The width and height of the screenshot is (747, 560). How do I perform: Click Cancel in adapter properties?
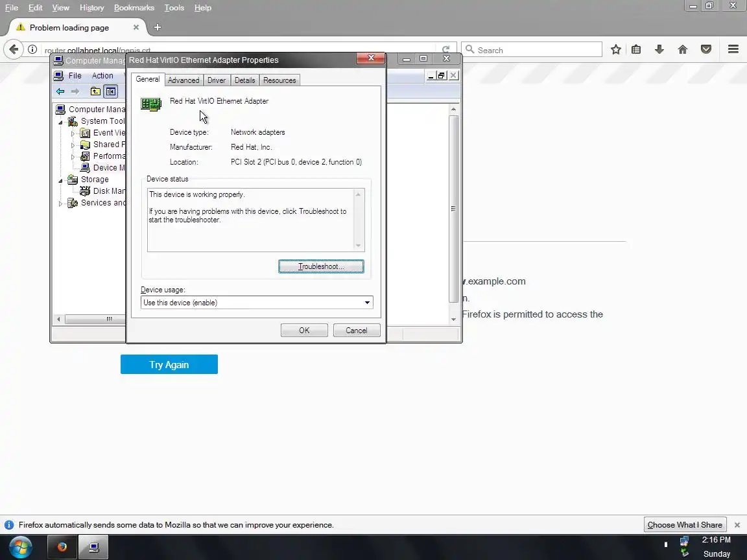pyautogui.click(x=357, y=331)
